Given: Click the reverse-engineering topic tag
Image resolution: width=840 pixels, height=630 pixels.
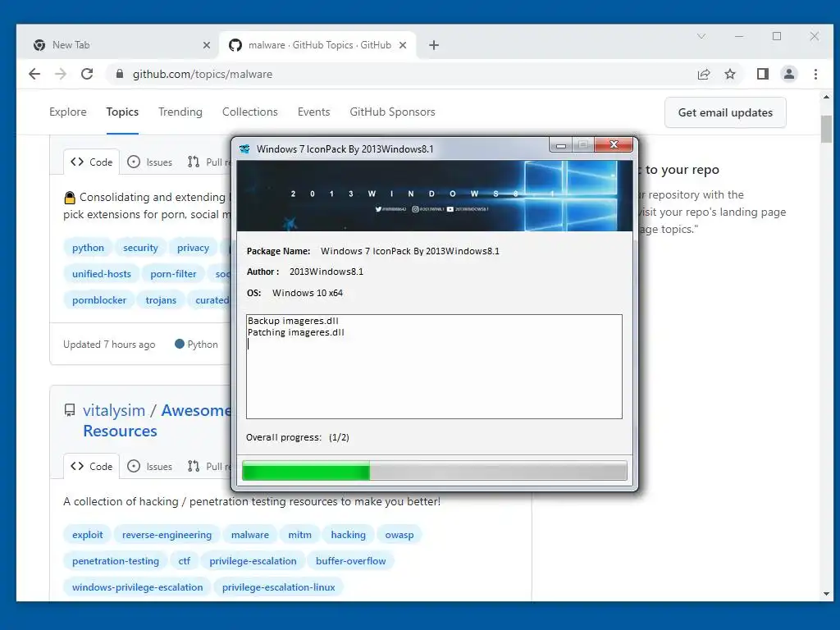Looking at the screenshot, I should pyautogui.click(x=167, y=535).
